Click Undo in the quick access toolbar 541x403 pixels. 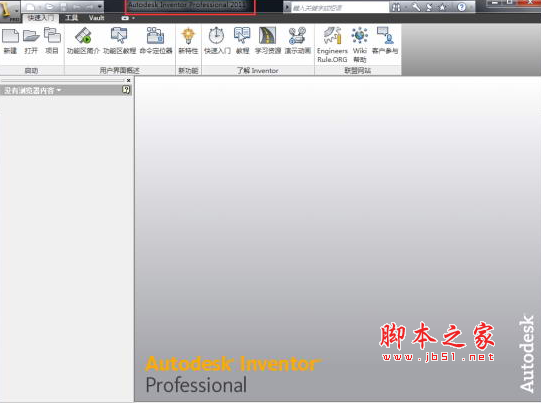point(77,7)
